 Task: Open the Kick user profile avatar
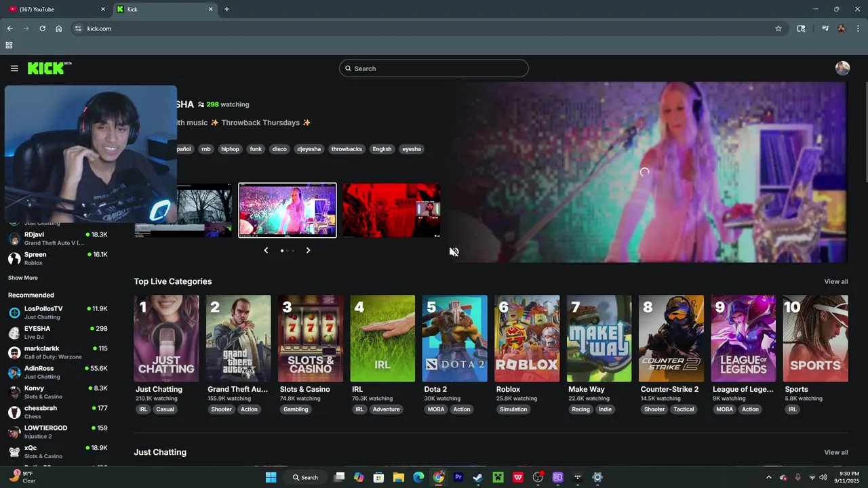pos(842,68)
